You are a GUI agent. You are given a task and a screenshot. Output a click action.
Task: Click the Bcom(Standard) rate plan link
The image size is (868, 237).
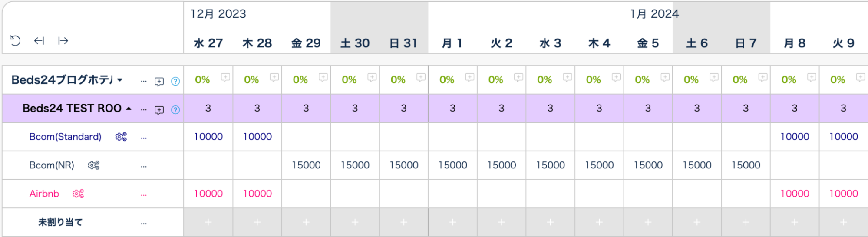tap(65, 137)
